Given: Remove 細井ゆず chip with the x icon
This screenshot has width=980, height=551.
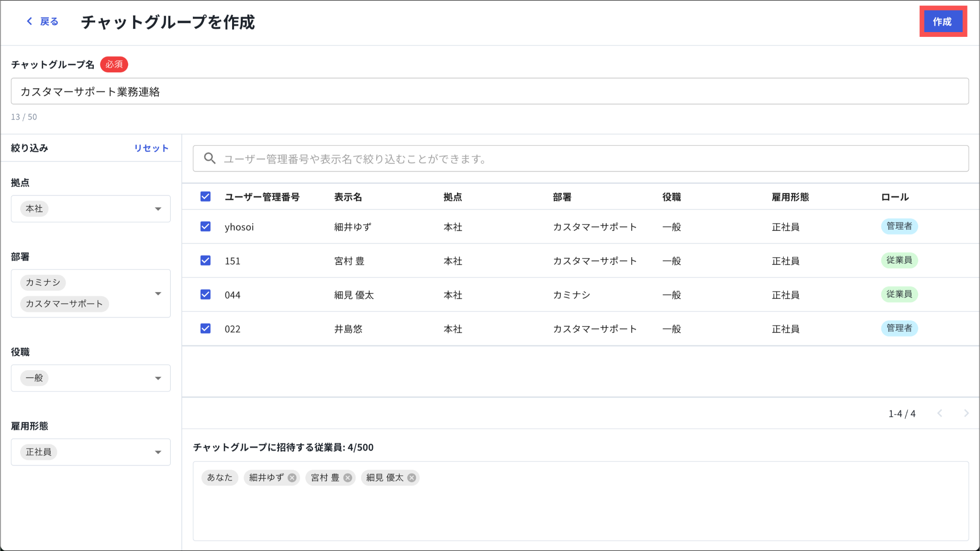Looking at the screenshot, I should pos(292,478).
